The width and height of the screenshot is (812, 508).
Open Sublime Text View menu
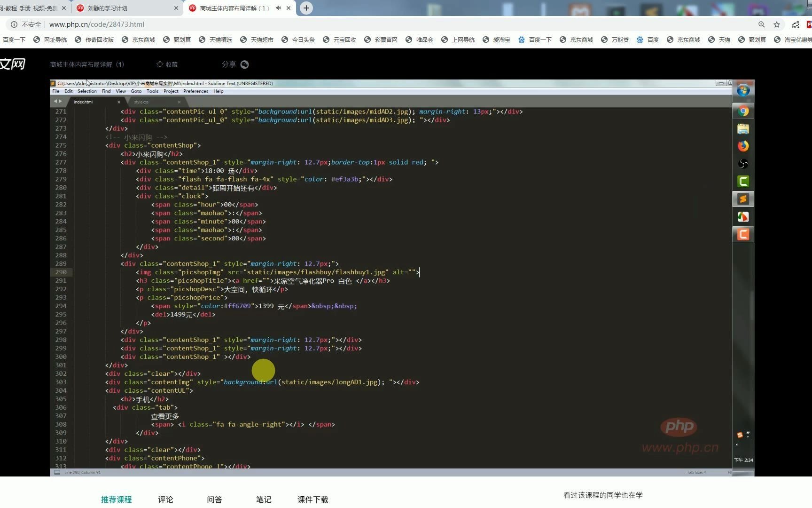click(x=121, y=91)
